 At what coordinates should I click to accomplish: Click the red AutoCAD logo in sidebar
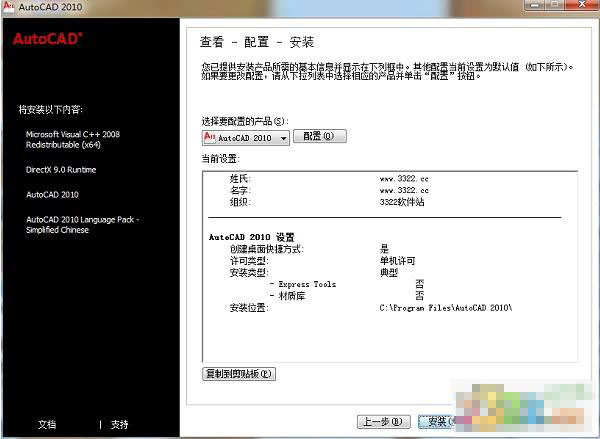(x=47, y=39)
